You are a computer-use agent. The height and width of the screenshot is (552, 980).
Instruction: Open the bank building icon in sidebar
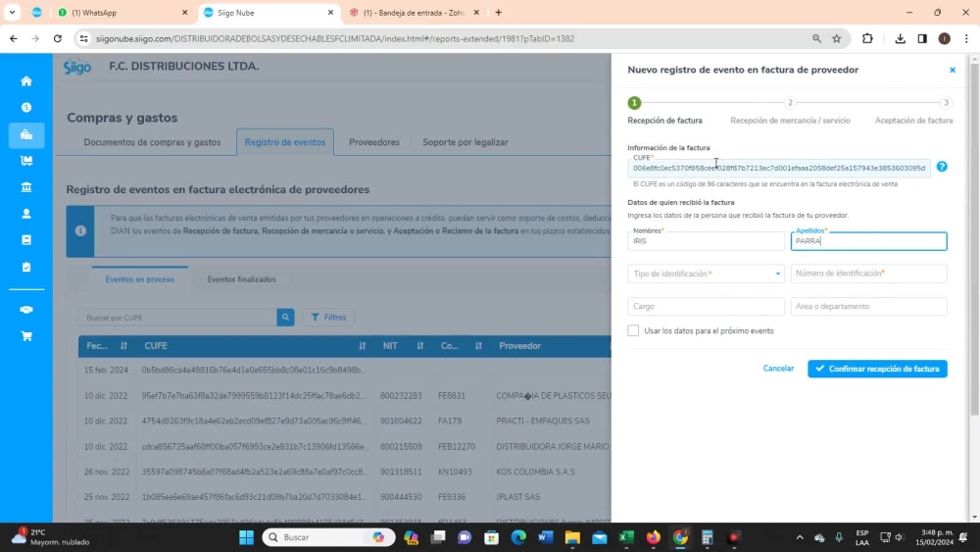tap(26, 187)
